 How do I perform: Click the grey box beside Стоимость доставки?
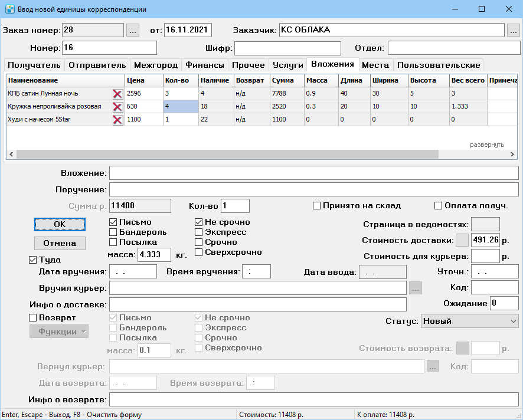point(462,240)
